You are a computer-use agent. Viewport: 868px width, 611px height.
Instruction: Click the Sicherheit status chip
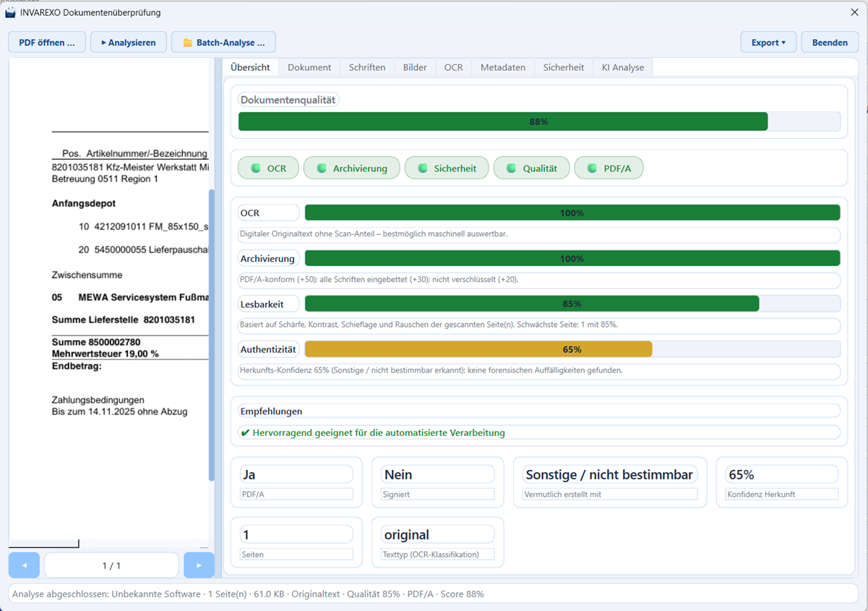click(447, 168)
